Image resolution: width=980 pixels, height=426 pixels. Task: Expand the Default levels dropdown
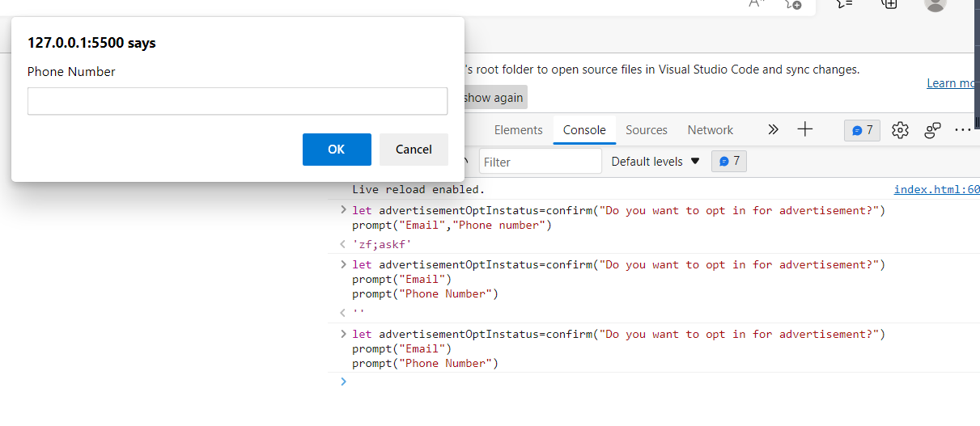(655, 162)
